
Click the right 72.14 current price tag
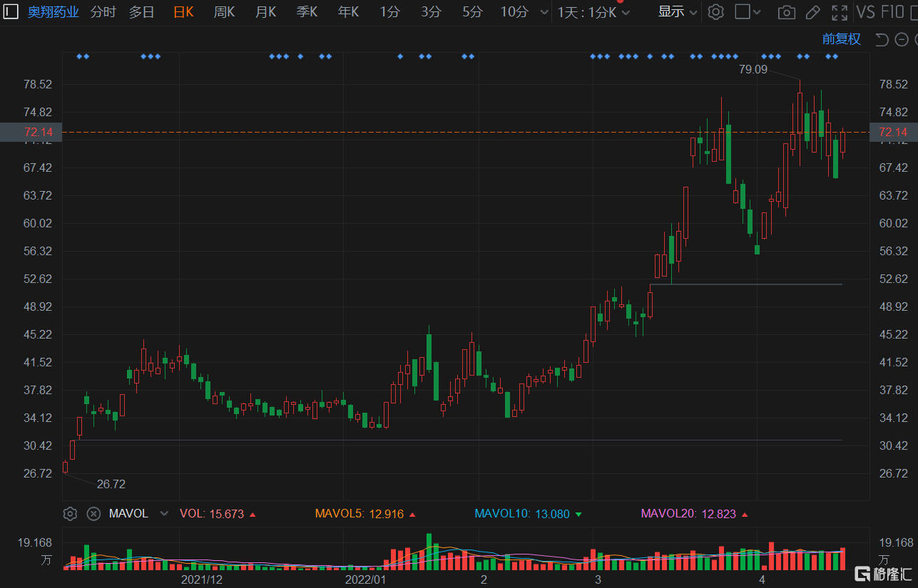point(894,133)
